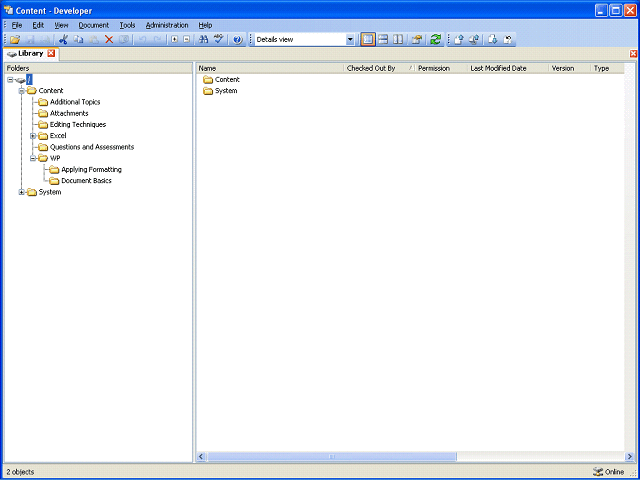Collapse the root node in folder tree
Viewport: 640px width, 480px height.
pos(10,80)
